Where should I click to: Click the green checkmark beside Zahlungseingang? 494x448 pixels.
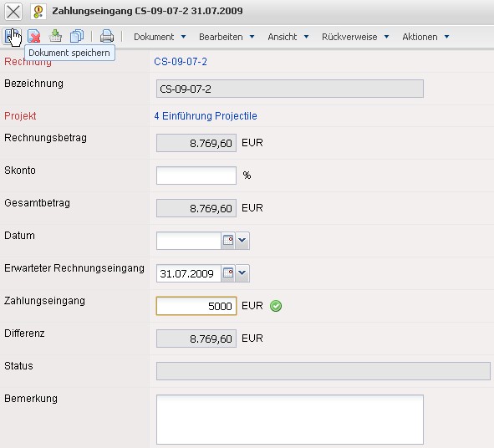pyautogui.click(x=276, y=306)
